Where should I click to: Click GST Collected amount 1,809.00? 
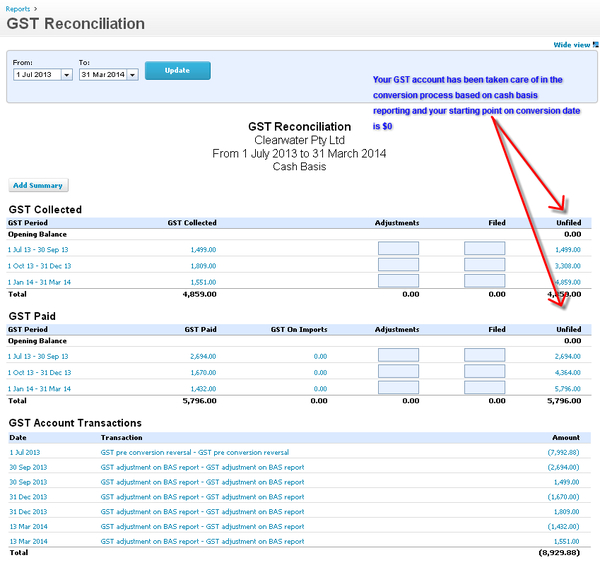point(203,265)
